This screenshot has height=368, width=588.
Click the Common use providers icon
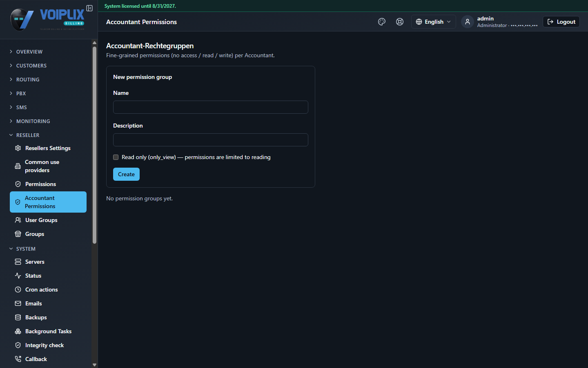point(18,166)
